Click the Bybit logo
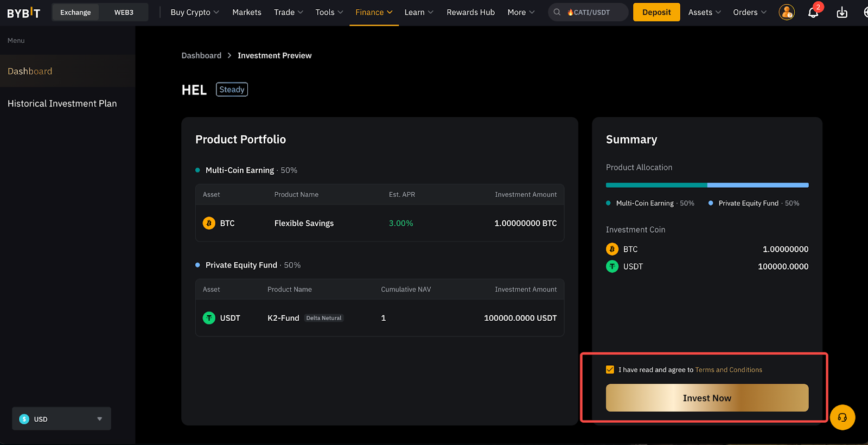 [x=23, y=12]
